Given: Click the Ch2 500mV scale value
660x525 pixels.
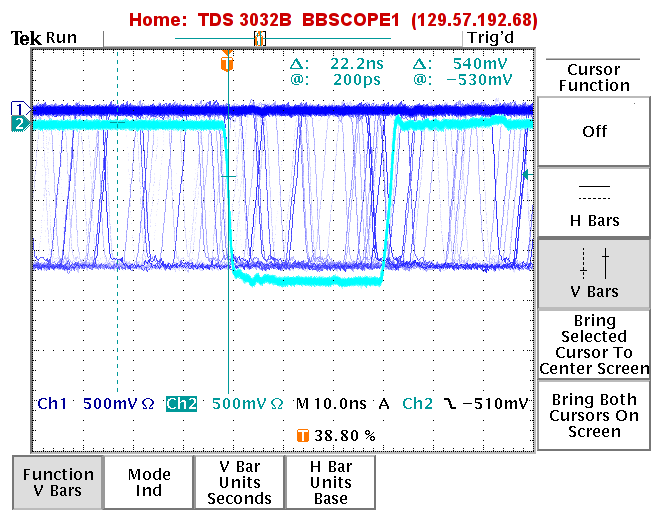Looking at the screenshot, I should click(247, 404).
